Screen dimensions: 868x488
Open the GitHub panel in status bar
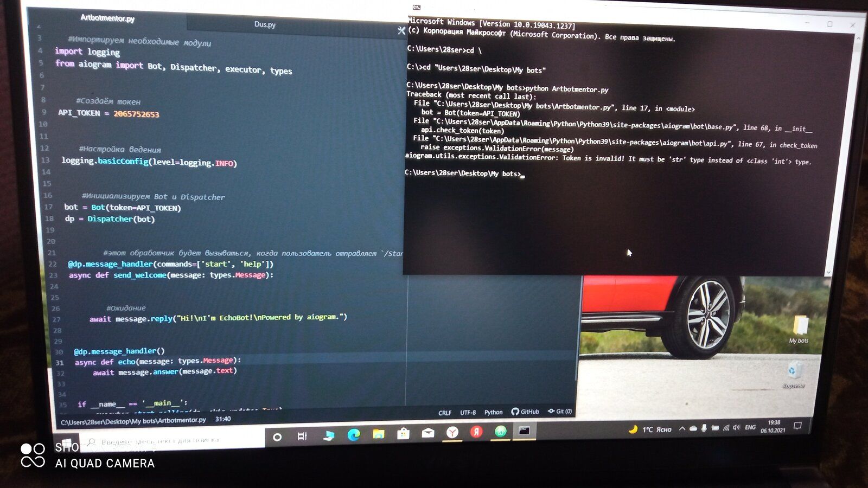(525, 412)
